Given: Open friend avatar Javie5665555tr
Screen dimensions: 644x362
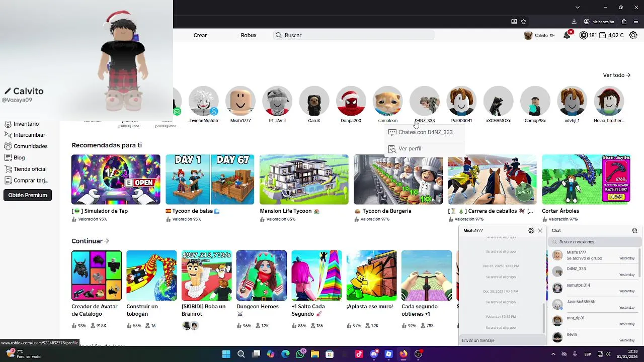Looking at the screenshot, I should click(x=203, y=101).
